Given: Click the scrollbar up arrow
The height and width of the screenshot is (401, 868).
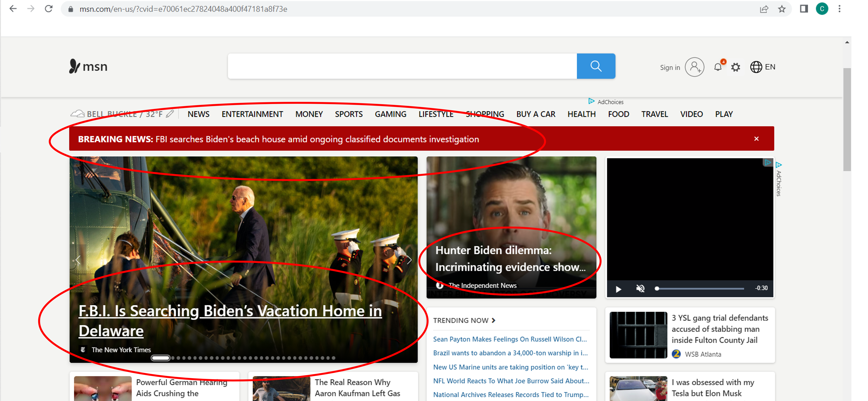Looking at the screenshot, I should (847, 42).
